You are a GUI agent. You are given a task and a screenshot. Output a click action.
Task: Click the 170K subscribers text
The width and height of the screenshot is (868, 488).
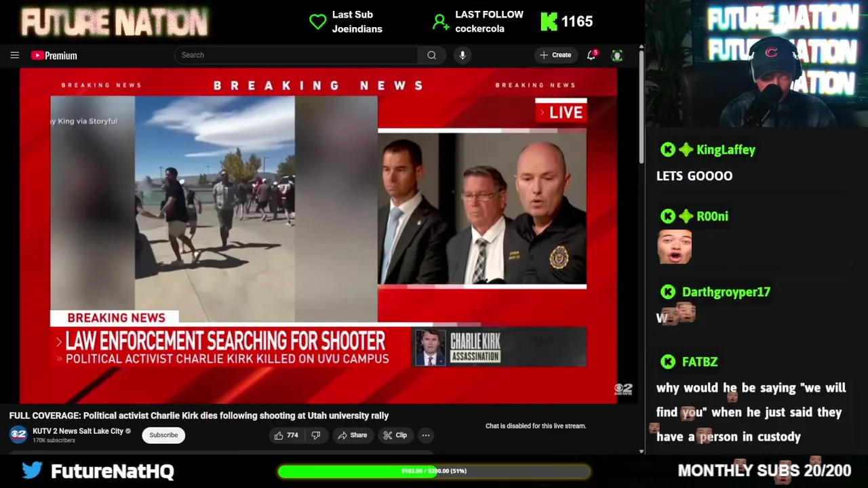[54, 441]
